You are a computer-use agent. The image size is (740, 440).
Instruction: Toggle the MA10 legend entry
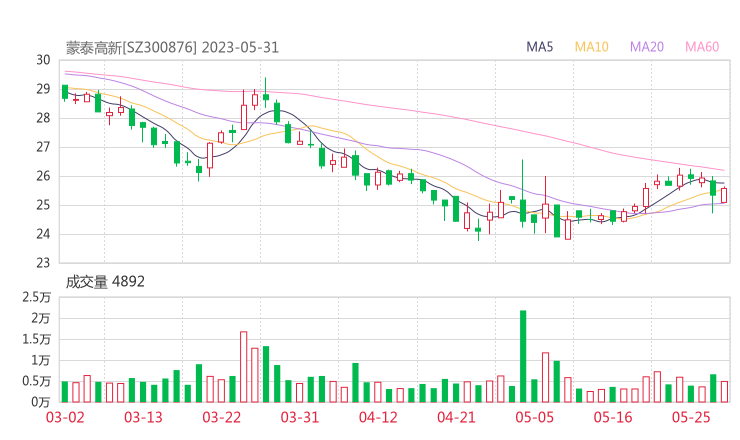tap(591, 47)
